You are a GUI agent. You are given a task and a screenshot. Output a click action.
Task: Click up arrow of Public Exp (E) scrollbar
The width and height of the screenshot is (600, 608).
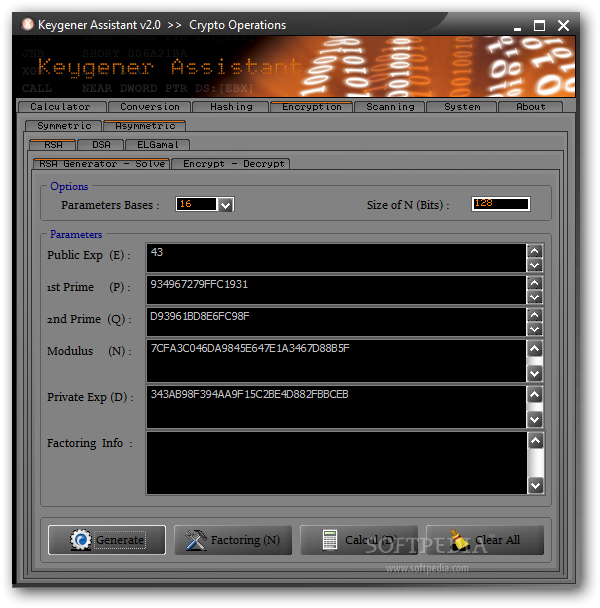535,251
